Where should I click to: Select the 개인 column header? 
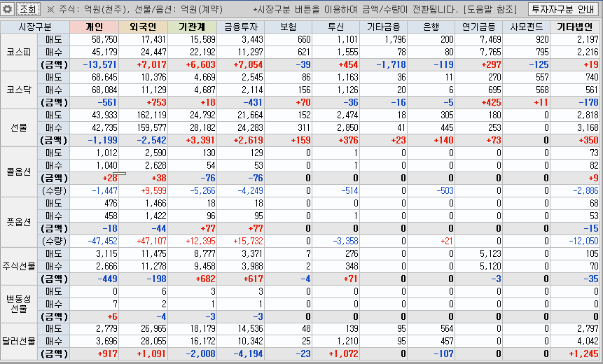(95, 27)
